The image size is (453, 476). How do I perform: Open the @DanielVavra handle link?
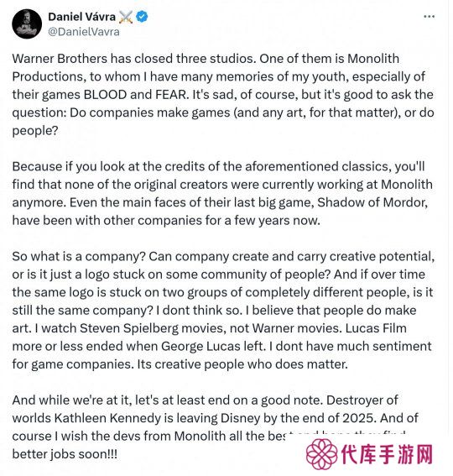[x=84, y=32]
